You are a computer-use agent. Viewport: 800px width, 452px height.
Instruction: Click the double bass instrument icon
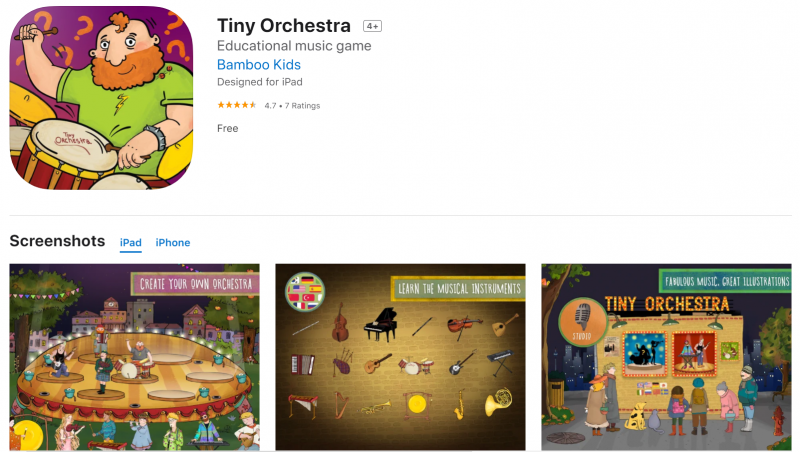340,323
